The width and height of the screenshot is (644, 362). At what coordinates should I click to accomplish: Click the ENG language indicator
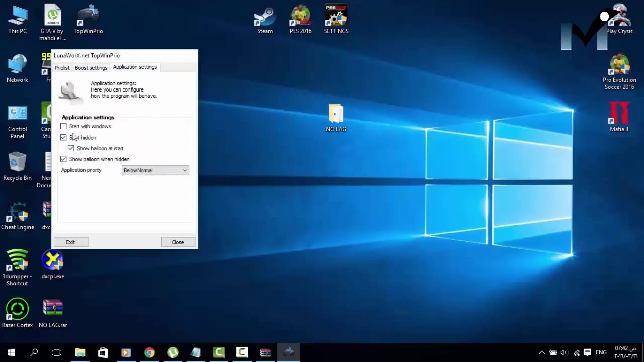point(601,352)
